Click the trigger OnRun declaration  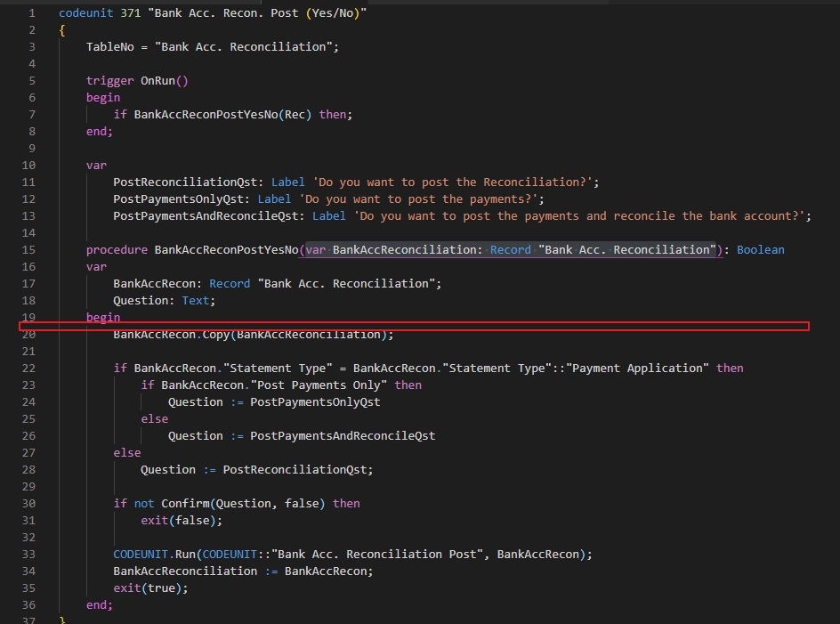tap(138, 80)
